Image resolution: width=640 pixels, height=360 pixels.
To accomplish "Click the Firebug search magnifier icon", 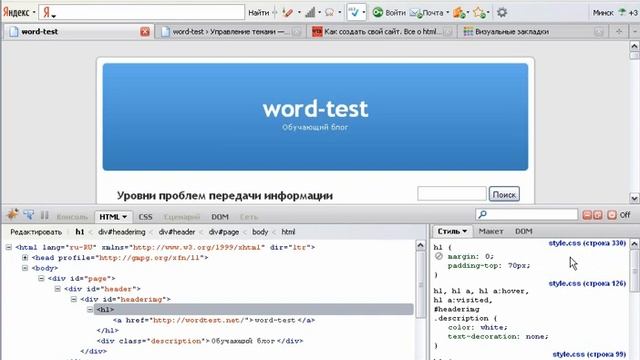I will click(x=482, y=214).
